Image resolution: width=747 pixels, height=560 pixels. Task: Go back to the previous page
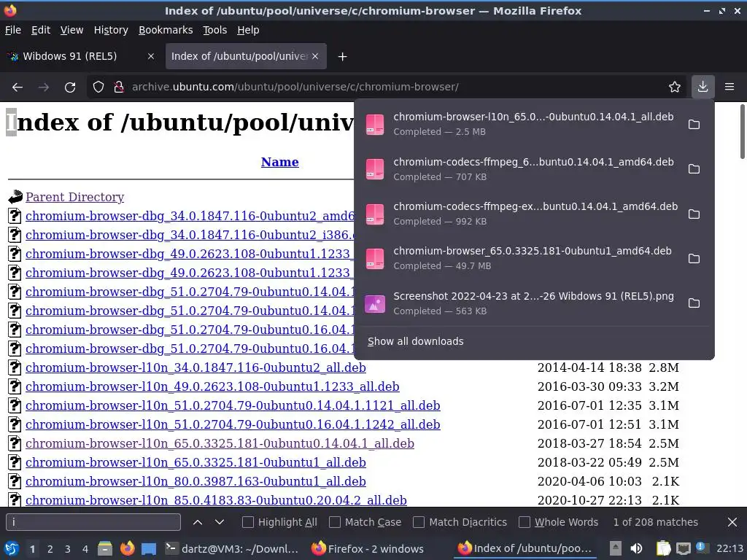click(x=18, y=87)
